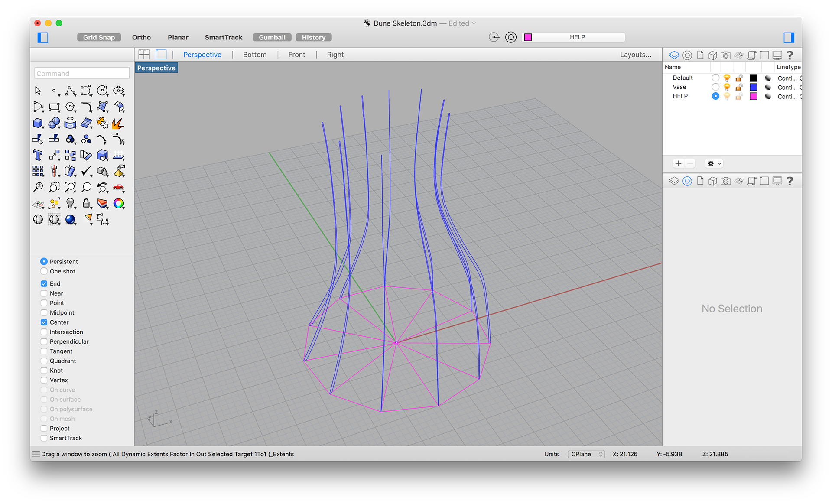Click the blue sphere Render tool
This screenshot has height=504, width=832.
coord(70,219)
